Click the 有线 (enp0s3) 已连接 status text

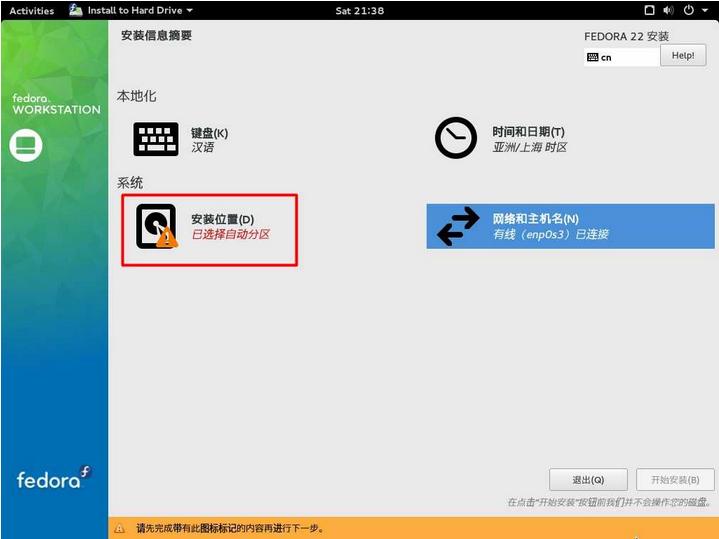[551, 234]
